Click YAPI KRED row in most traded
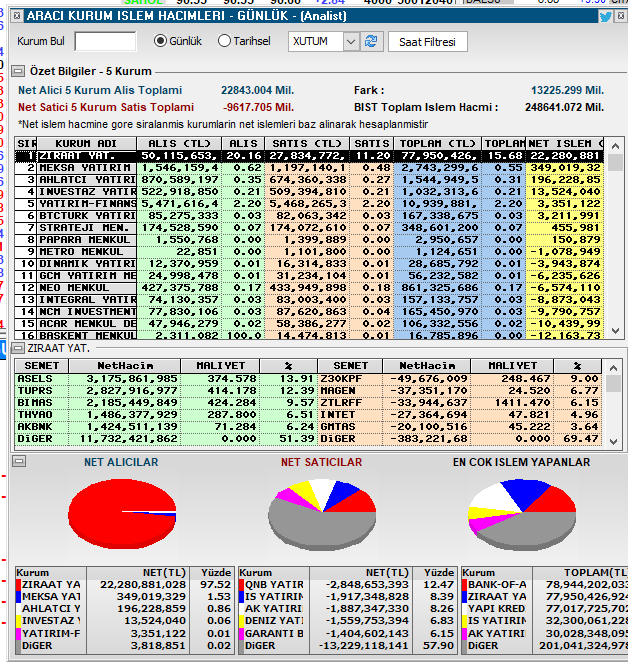This screenshot has width=628, height=662. pos(544,609)
